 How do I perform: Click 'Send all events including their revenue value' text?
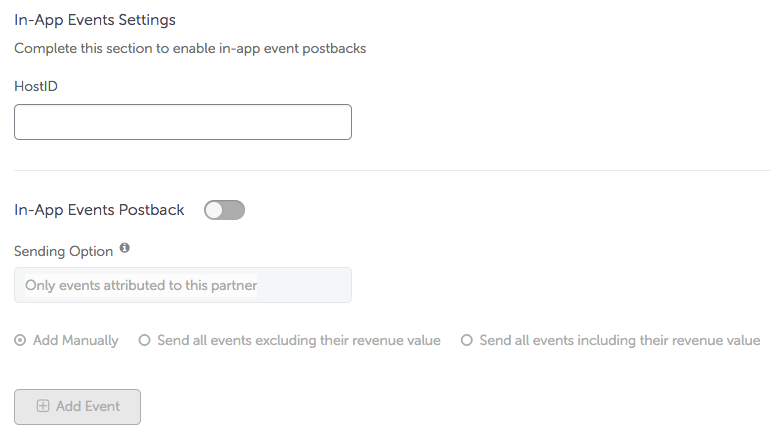point(620,341)
